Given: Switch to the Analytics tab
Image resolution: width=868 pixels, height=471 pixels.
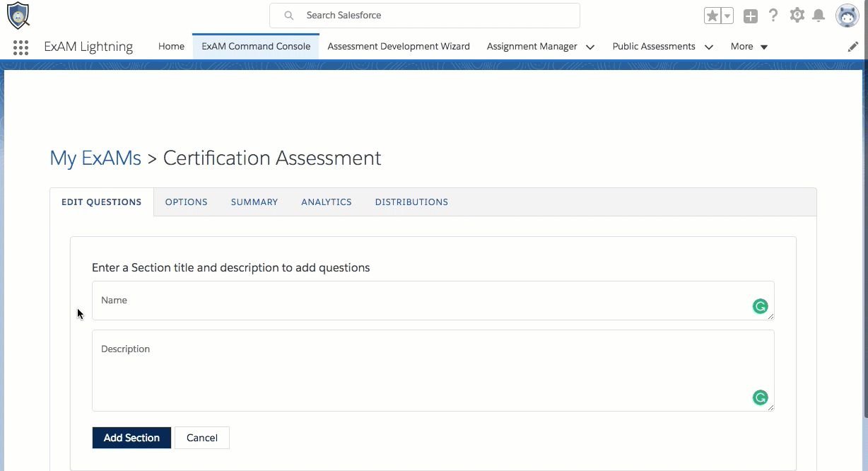Looking at the screenshot, I should (327, 202).
